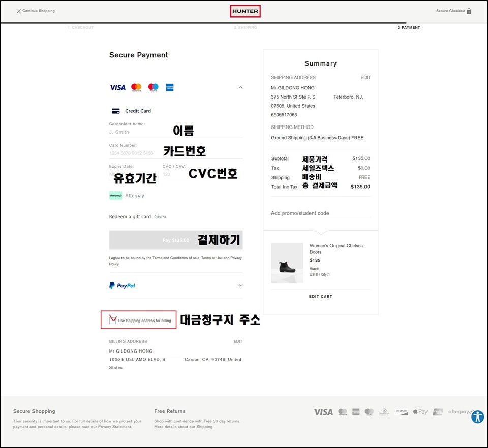Open the Privacy Statement link in footer

pyautogui.click(x=114, y=427)
